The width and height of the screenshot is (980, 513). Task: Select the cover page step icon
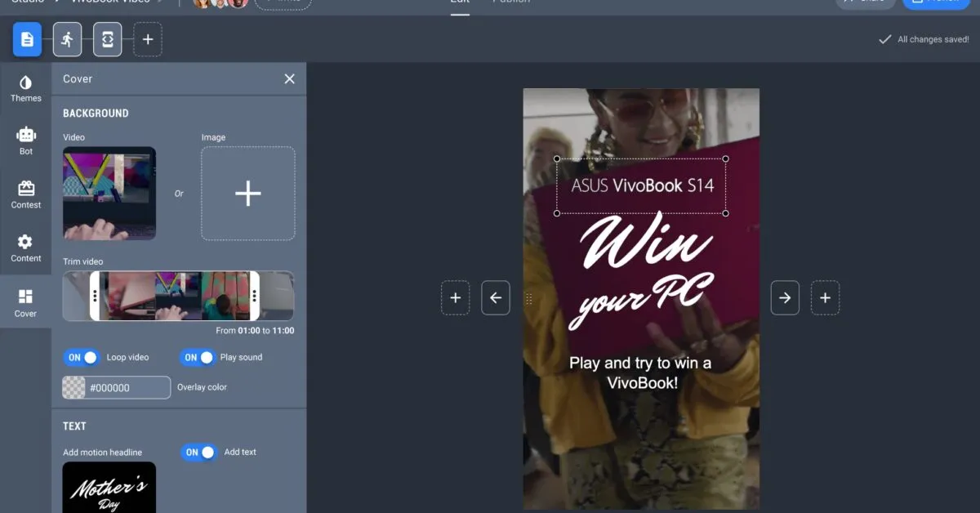point(27,39)
